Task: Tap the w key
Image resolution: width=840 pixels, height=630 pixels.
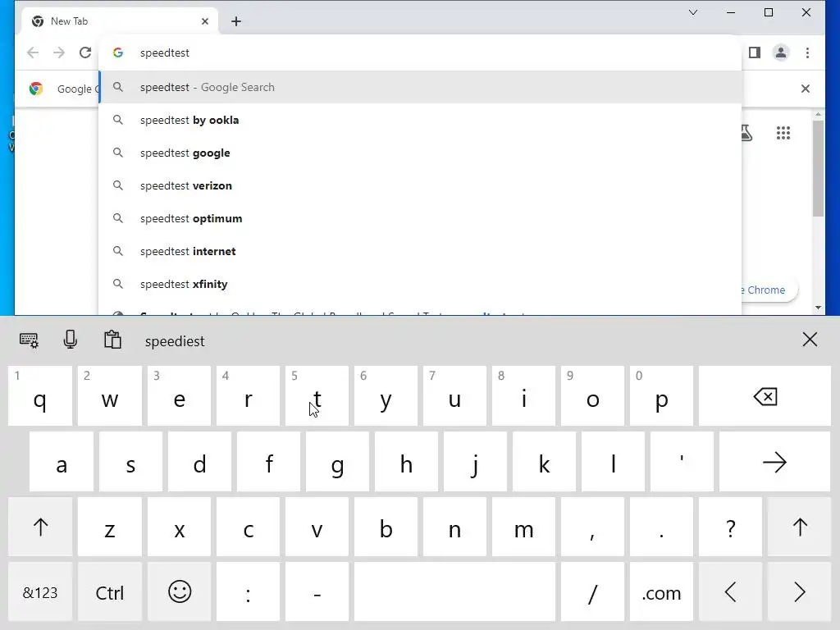Action: pyautogui.click(x=110, y=396)
